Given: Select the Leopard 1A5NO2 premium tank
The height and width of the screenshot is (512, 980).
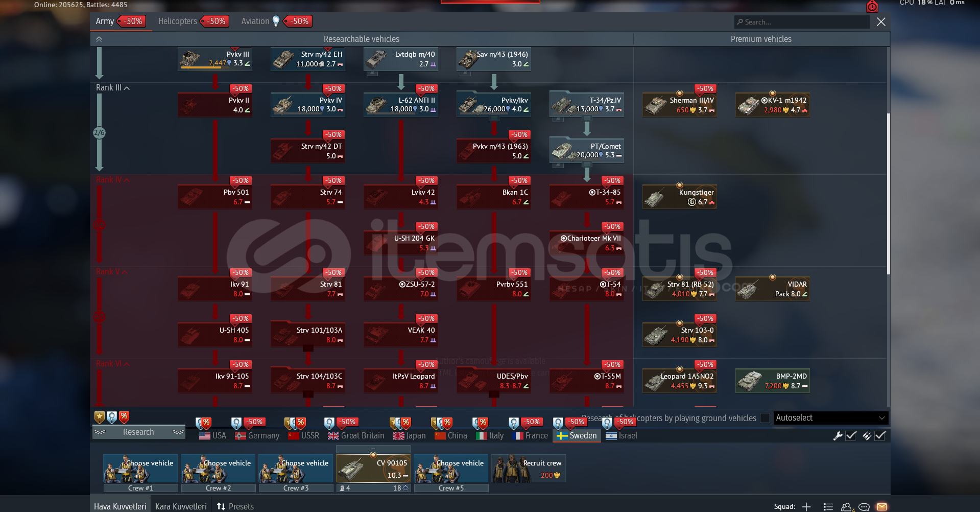Looking at the screenshot, I should click(x=680, y=381).
